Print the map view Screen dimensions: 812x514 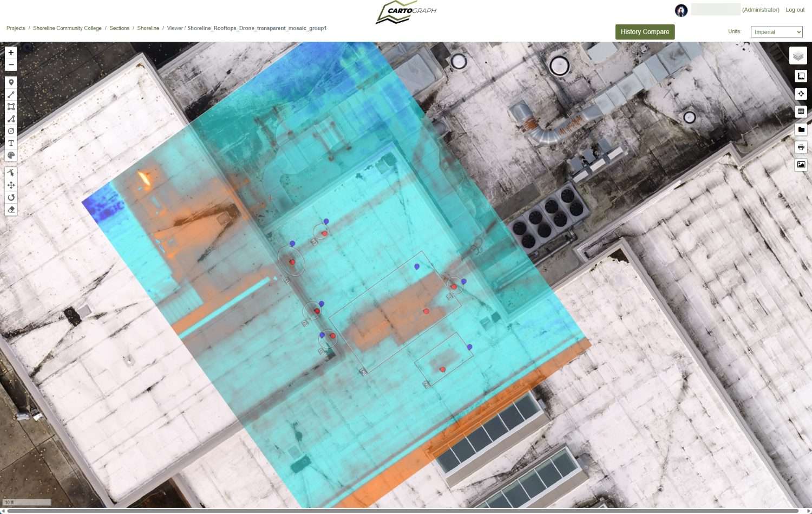801,147
